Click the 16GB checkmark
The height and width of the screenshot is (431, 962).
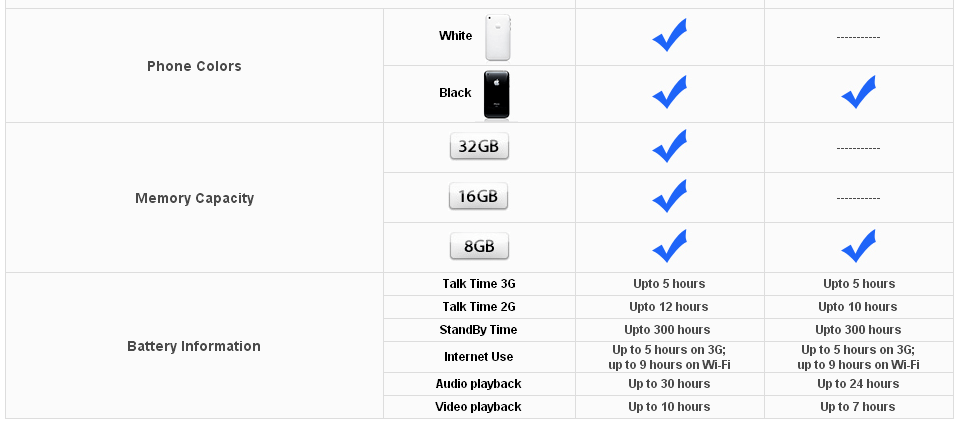[x=669, y=197]
